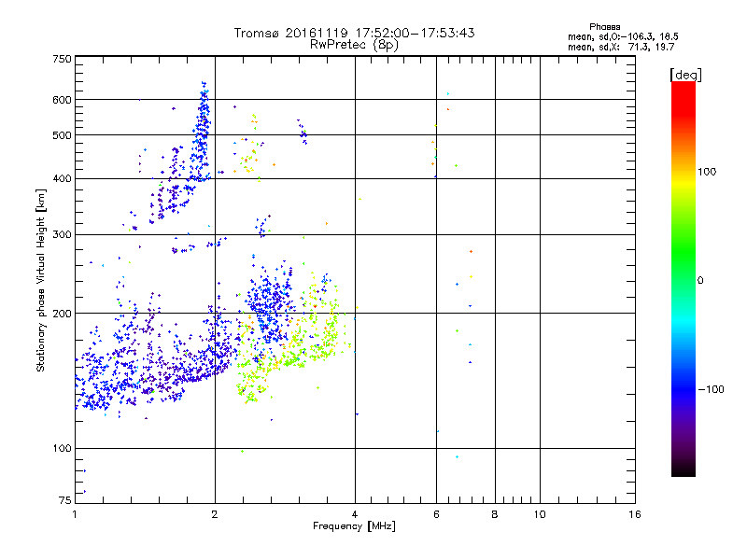Click the y-axis tick label "75"

point(65,500)
